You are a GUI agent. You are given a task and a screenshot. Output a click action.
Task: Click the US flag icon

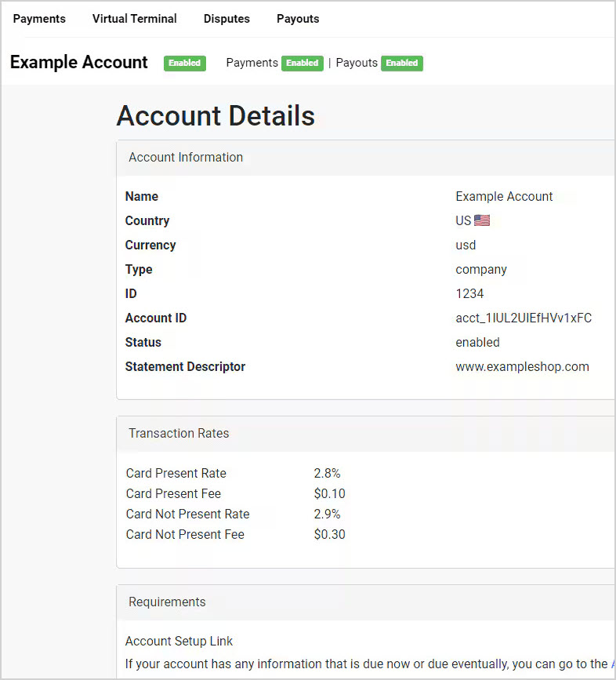pyautogui.click(x=482, y=221)
